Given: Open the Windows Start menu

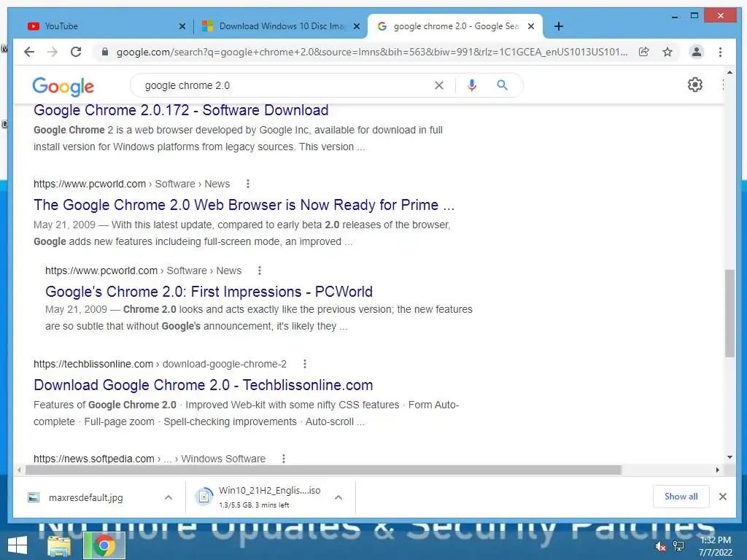Looking at the screenshot, I should tap(18, 545).
